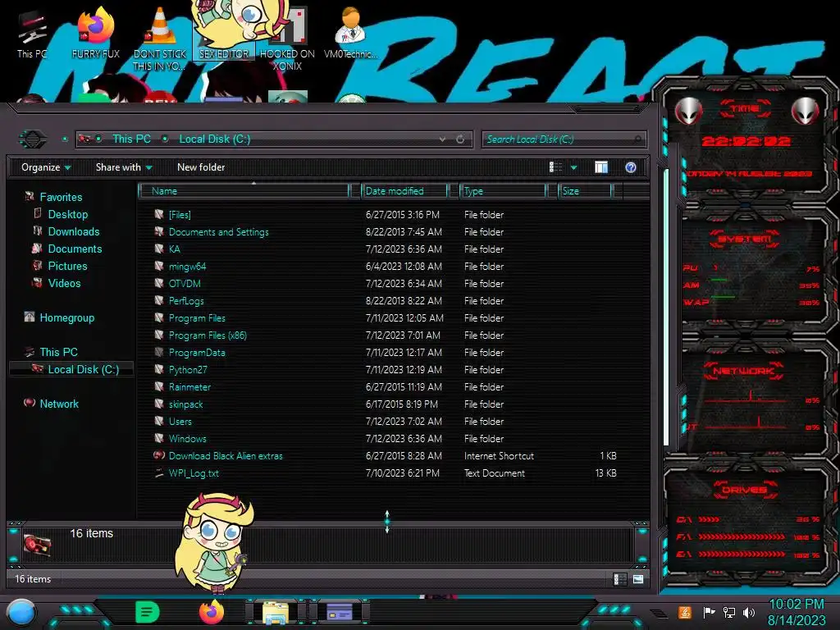The width and height of the screenshot is (840, 630).
Task: Click the change view icon in toolbar
Action: coord(555,167)
